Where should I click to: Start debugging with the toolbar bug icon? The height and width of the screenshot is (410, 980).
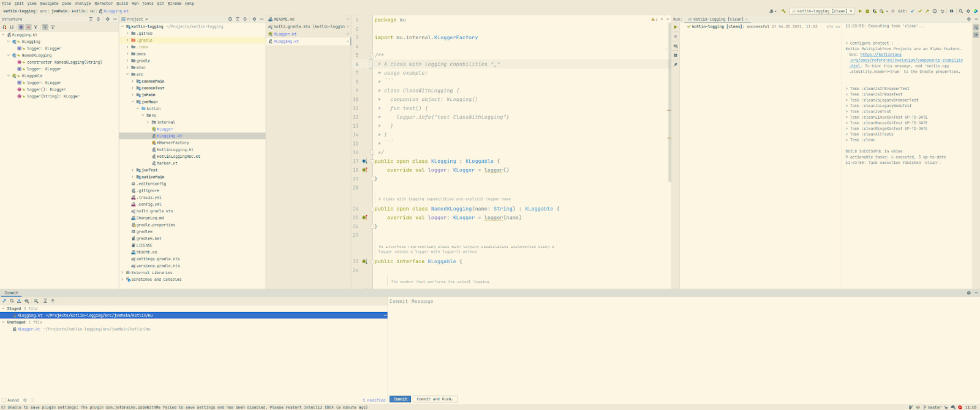(x=867, y=11)
